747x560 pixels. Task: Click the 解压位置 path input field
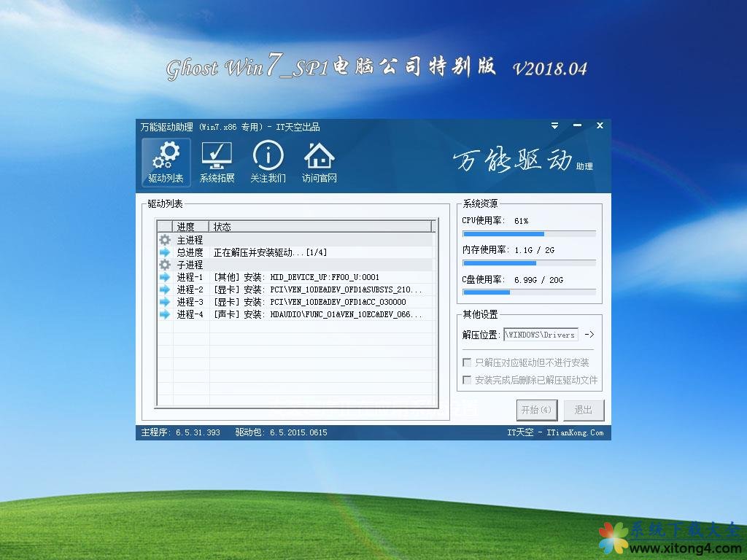pos(541,335)
